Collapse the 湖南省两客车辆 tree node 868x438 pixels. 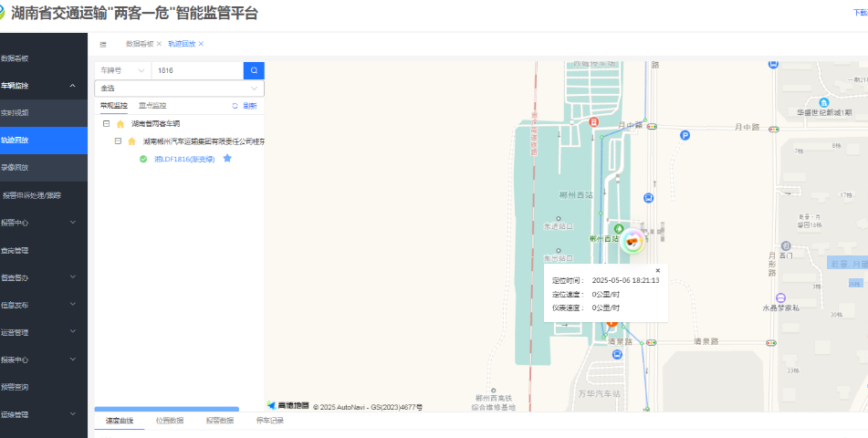(107, 124)
